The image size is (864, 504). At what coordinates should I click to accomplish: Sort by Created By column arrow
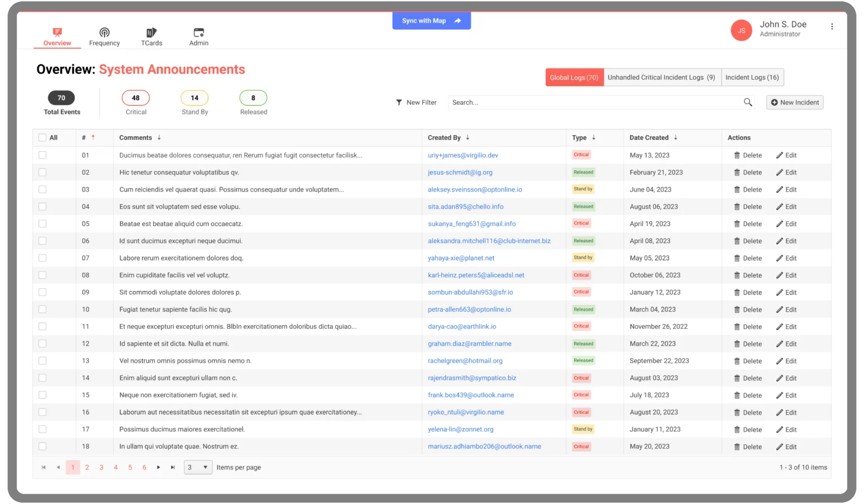pos(467,137)
